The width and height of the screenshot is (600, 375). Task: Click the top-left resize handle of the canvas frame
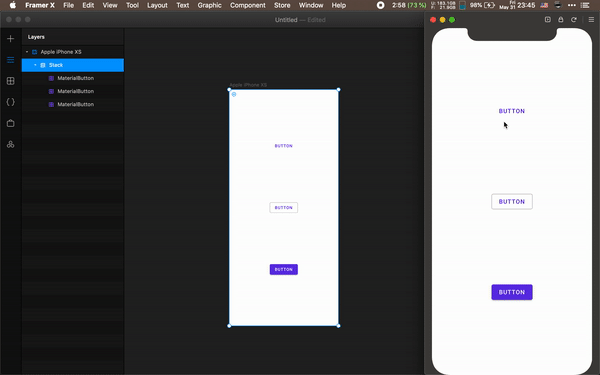pos(229,90)
